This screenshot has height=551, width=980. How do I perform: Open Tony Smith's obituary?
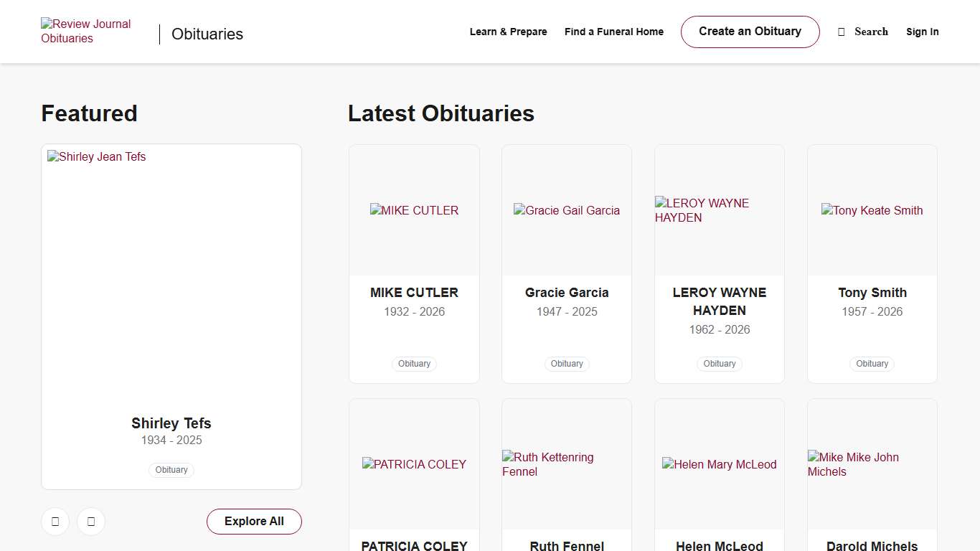click(x=872, y=293)
